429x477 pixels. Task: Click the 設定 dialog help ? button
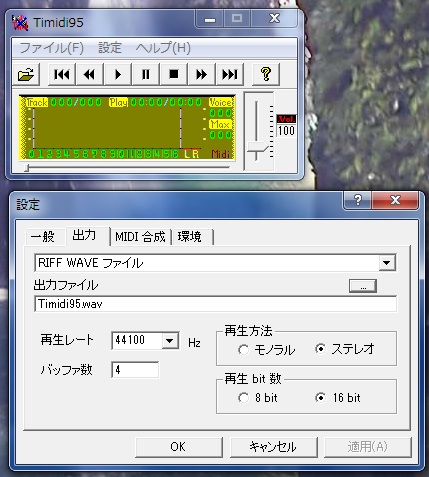tap(358, 200)
